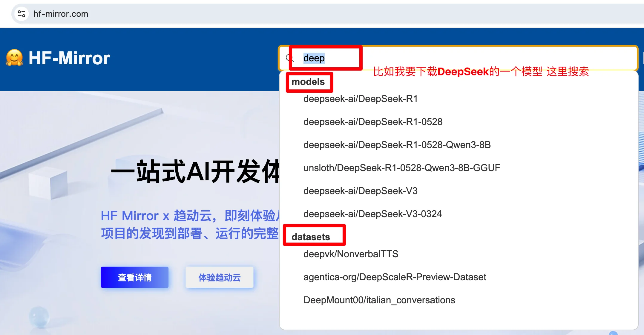Open agentica-org/DeepScaleR-Preview-Dataset suggestion
This screenshot has height=335, width=644.
[395, 277]
